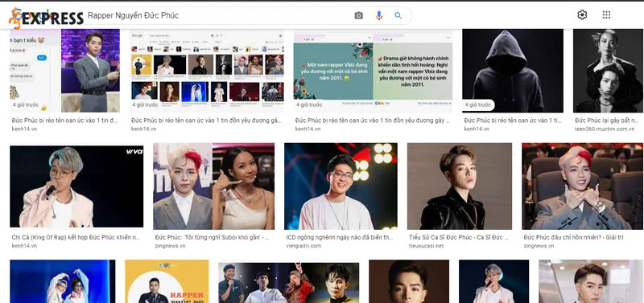
Task: Click the vietgiaitri.com source link
Action: tap(303, 246)
